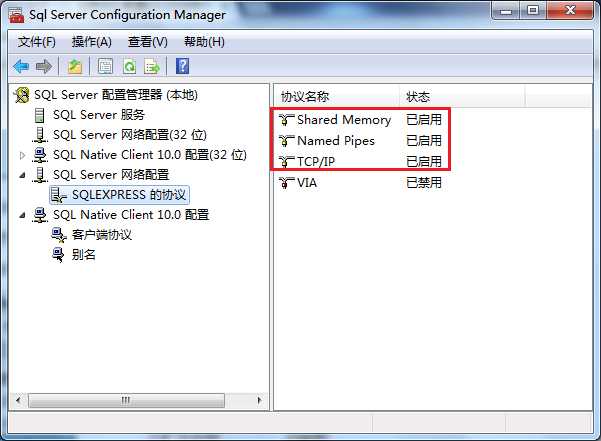Click the tree pane scrollbar right arrow
This screenshot has width=601, height=441.
[259, 400]
